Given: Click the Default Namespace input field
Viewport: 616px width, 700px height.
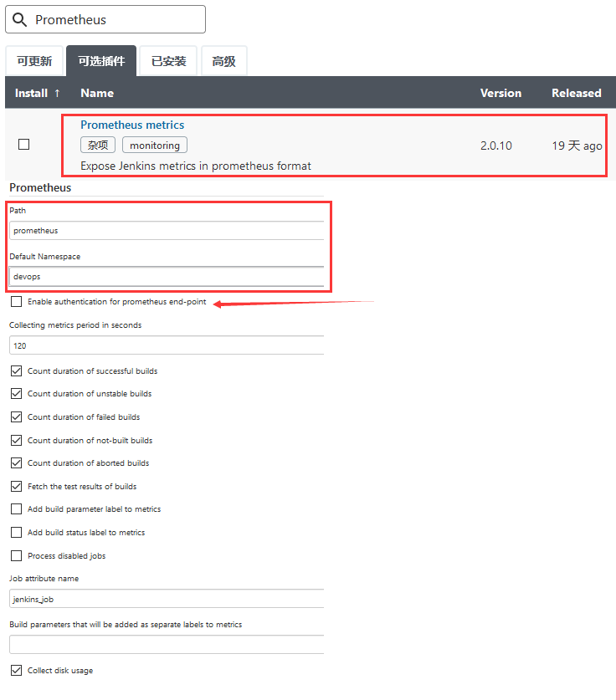Looking at the screenshot, I should click(x=167, y=276).
